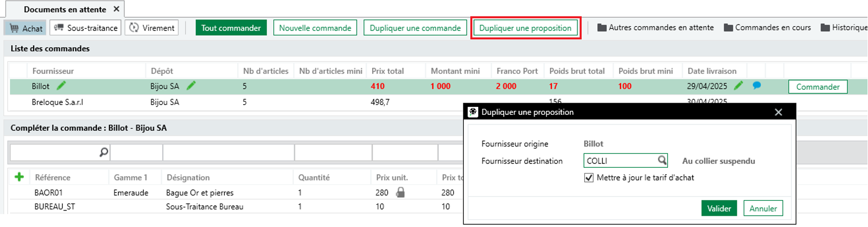Click the Tout commander button
Viewport: 868px width, 227px height.
pos(231,28)
